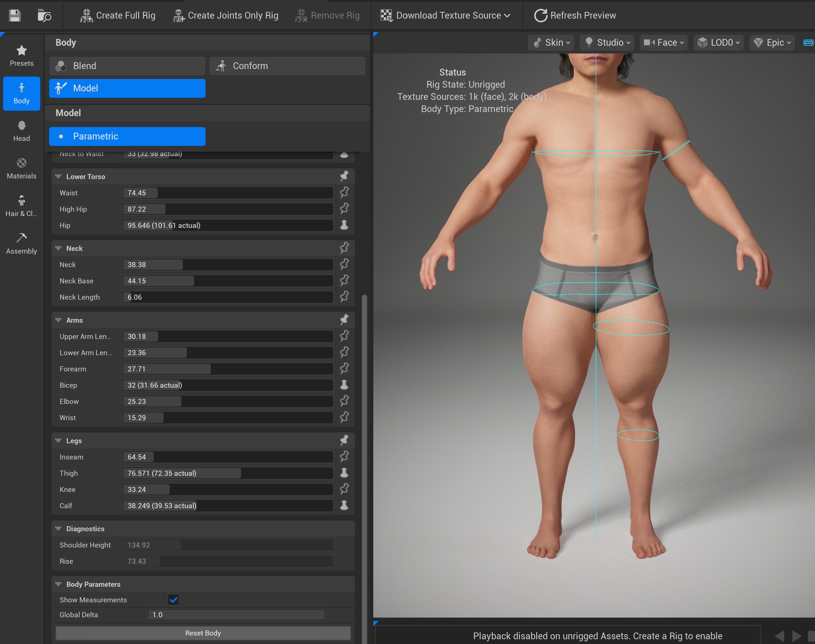Screen dimensions: 815x644
Task: Toggle the pin icon for Neck Base
Action: [x=344, y=281]
